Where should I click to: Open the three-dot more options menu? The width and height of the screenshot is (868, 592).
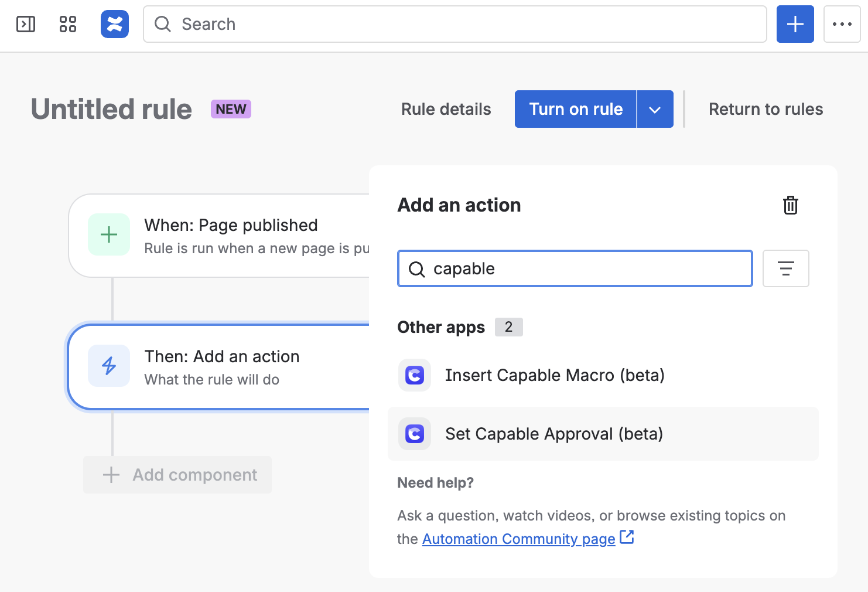click(x=842, y=24)
